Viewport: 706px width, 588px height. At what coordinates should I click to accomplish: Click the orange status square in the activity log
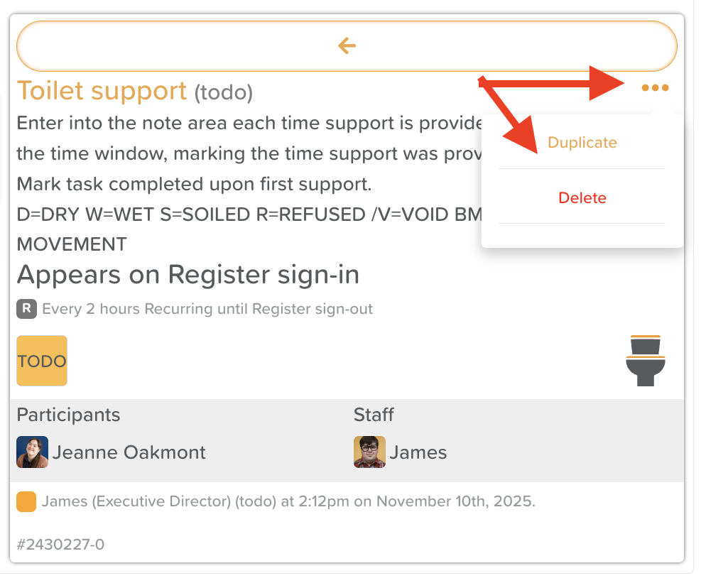pyautogui.click(x=26, y=501)
